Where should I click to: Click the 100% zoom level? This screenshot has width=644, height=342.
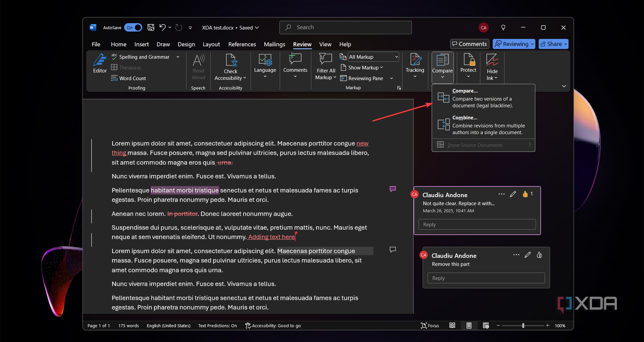point(560,326)
